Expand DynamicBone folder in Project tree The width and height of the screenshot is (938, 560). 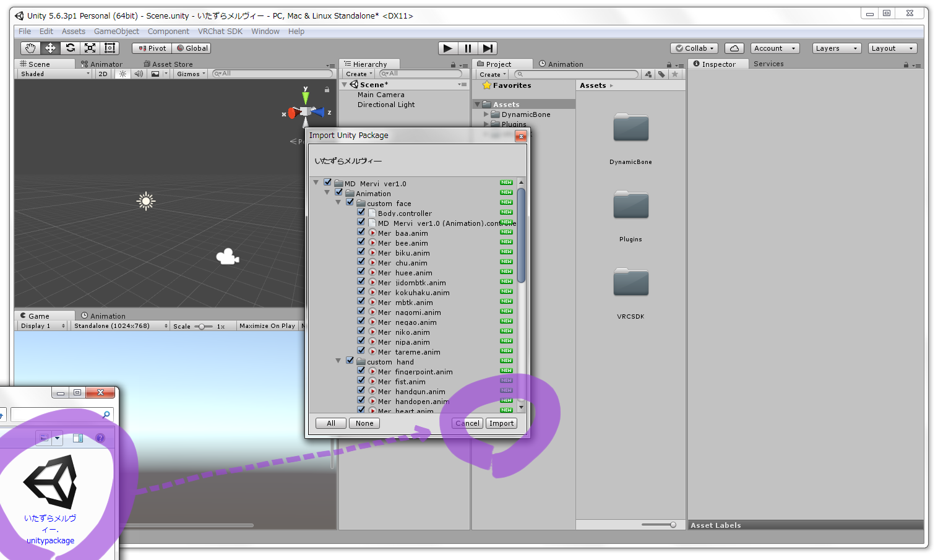[x=486, y=114]
